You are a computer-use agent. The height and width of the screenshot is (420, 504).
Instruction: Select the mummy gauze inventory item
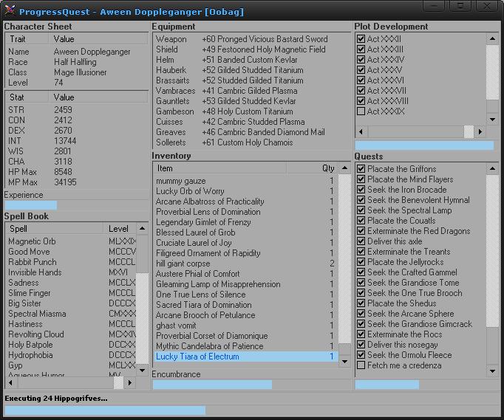246,181
